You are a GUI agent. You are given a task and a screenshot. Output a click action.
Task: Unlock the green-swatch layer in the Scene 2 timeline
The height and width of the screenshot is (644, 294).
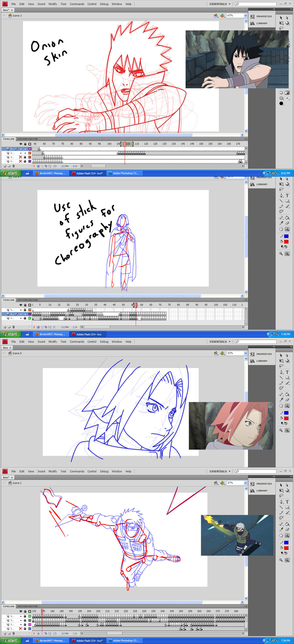pyautogui.click(x=25, y=616)
